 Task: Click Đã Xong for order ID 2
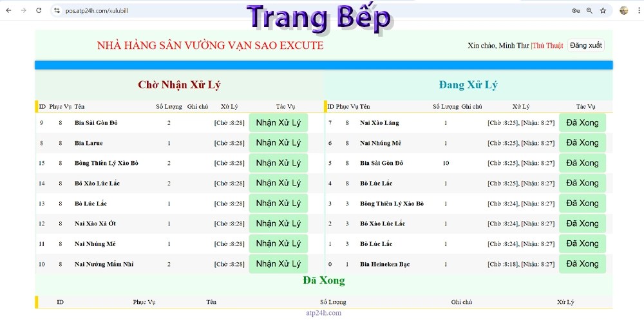[x=582, y=223]
